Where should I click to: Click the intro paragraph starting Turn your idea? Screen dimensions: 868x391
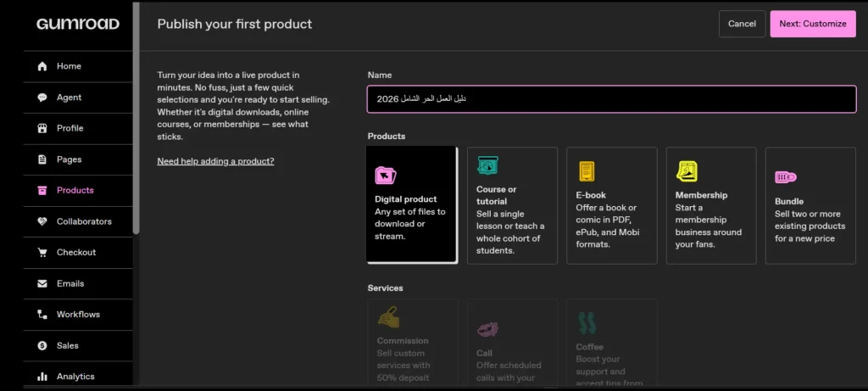(x=243, y=106)
